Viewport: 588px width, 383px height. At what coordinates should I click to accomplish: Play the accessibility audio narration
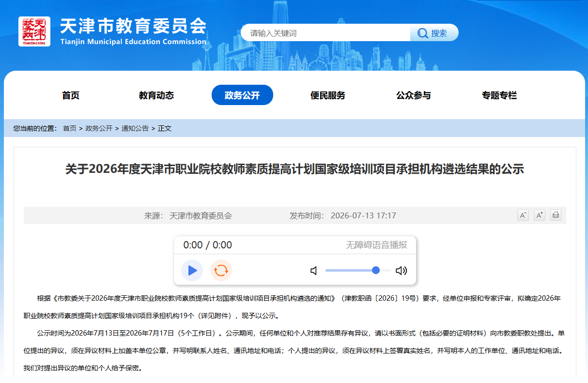pyautogui.click(x=192, y=270)
